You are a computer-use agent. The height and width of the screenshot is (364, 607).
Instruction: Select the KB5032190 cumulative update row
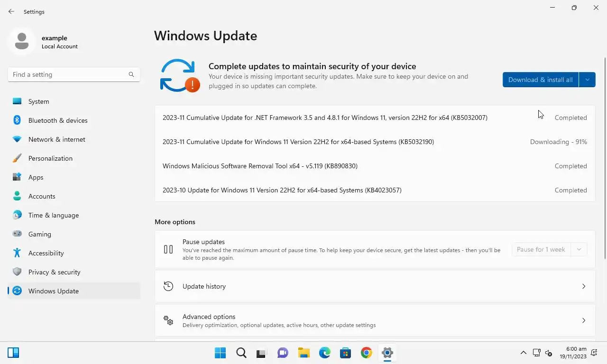tap(375, 142)
